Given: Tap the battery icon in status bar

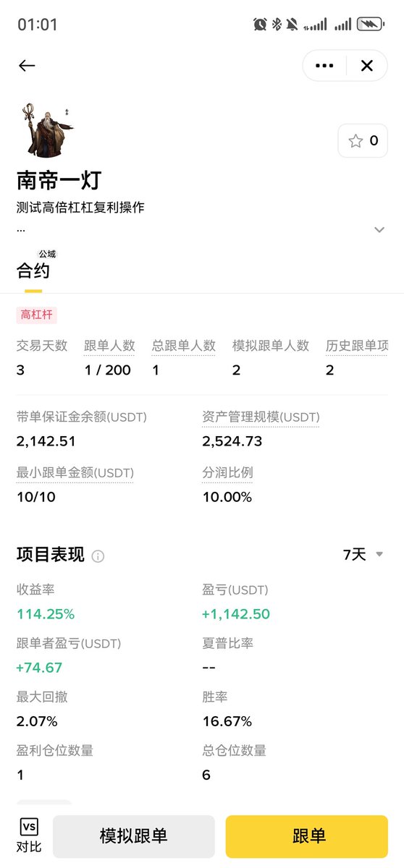Looking at the screenshot, I should [371, 24].
